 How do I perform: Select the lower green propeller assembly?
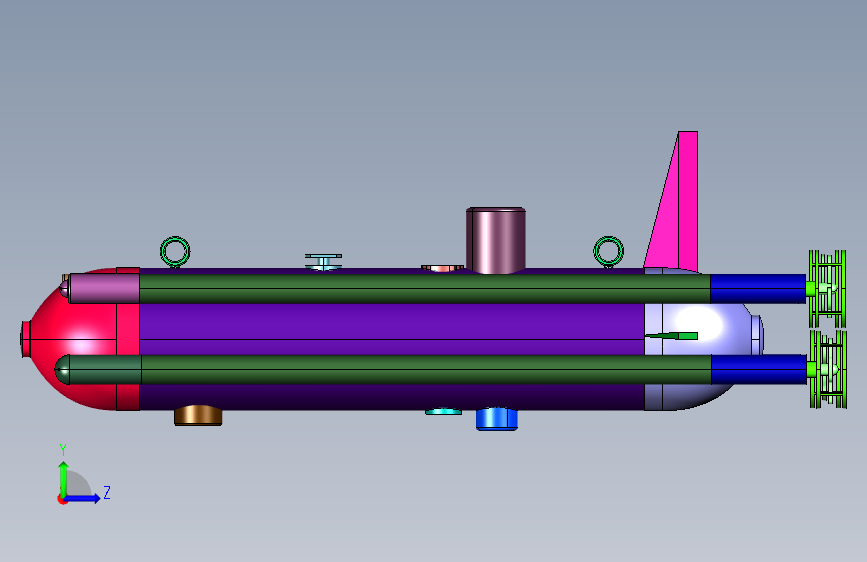pos(828,370)
